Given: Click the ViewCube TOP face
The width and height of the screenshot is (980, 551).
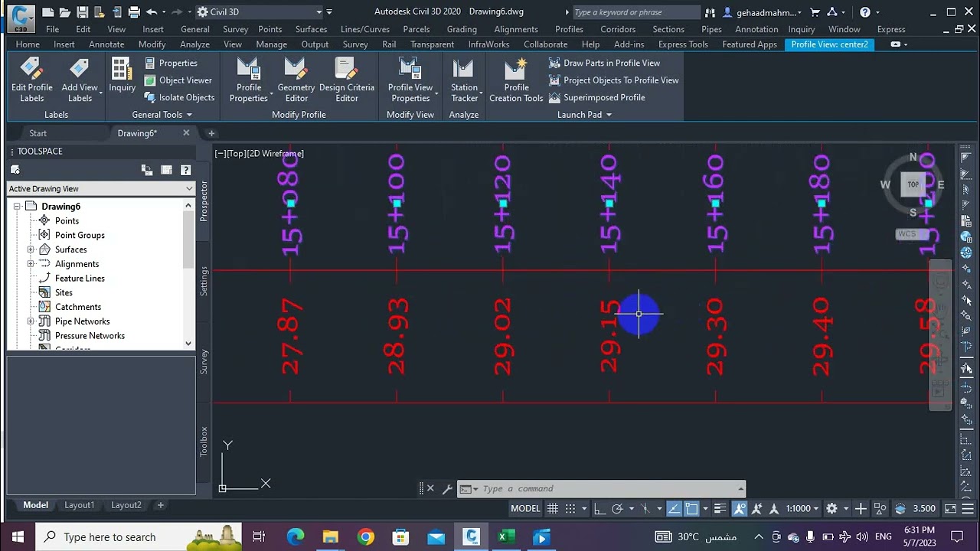Looking at the screenshot, I should [913, 184].
